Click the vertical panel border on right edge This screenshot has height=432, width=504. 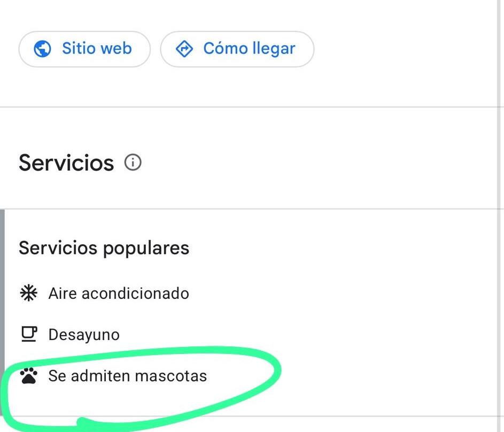[x=498, y=216]
